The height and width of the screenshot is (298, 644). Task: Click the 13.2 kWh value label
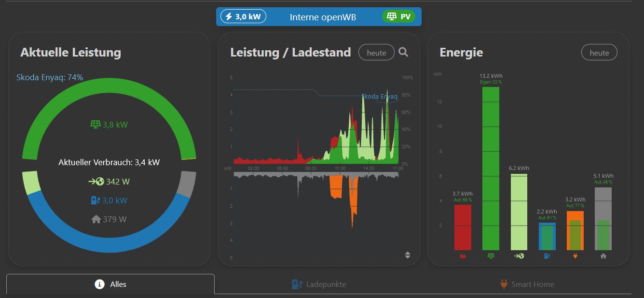[x=491, y=76]
